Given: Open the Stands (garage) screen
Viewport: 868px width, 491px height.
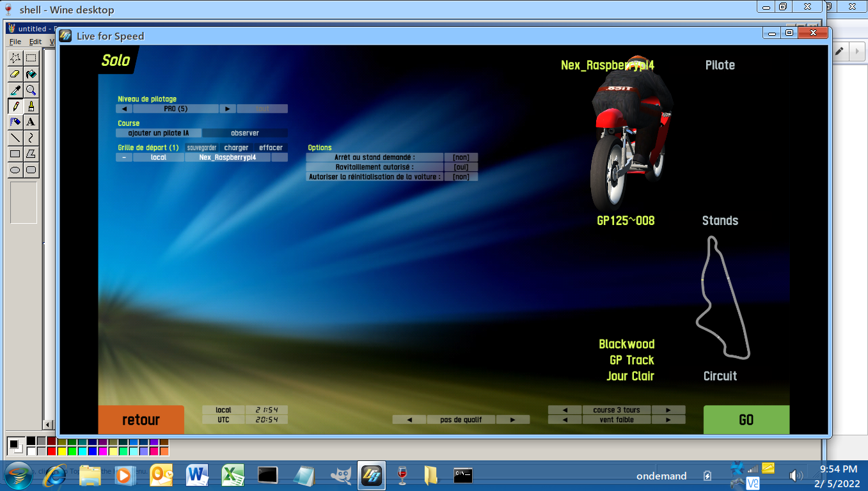Looking at the screenshot, I should coord(720,221).
